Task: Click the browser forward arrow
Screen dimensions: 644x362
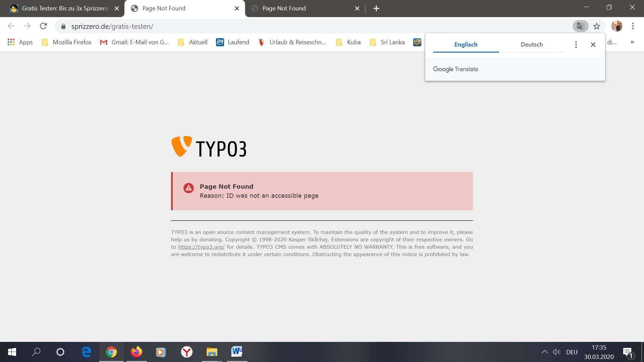Action: tap(27, 26)
